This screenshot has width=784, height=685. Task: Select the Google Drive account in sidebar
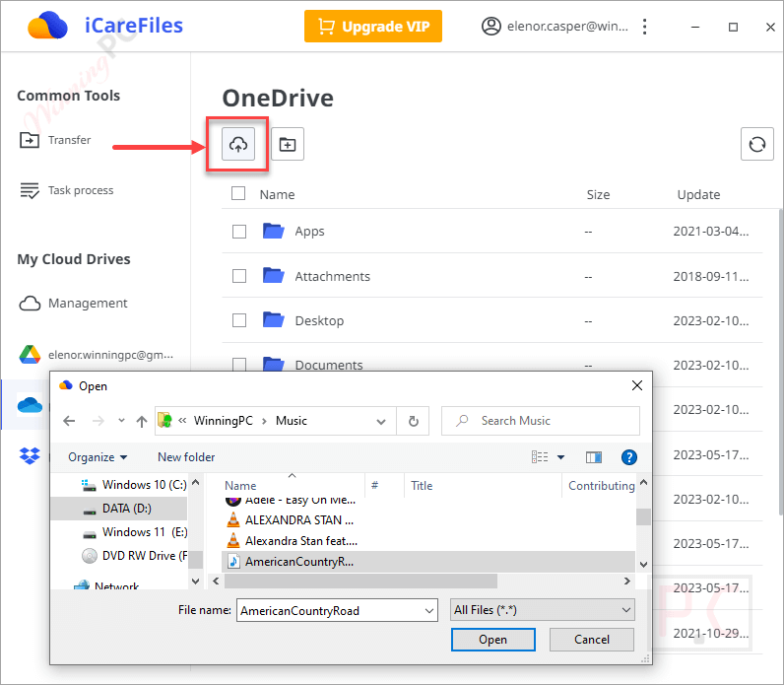pos(96,355)
